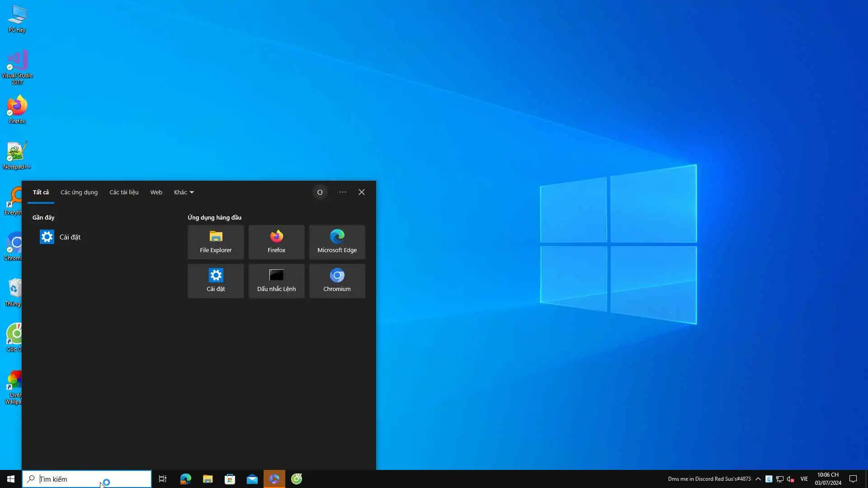The width and height of the screenshot is (868, 488).
Task: Select the Web search tab
Action: 156,192
